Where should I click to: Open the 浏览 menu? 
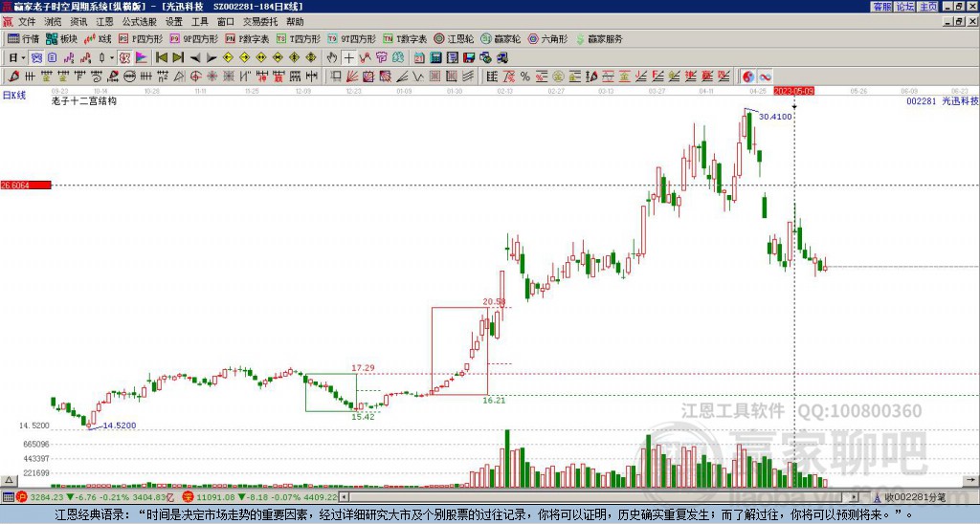coord(54,22)
